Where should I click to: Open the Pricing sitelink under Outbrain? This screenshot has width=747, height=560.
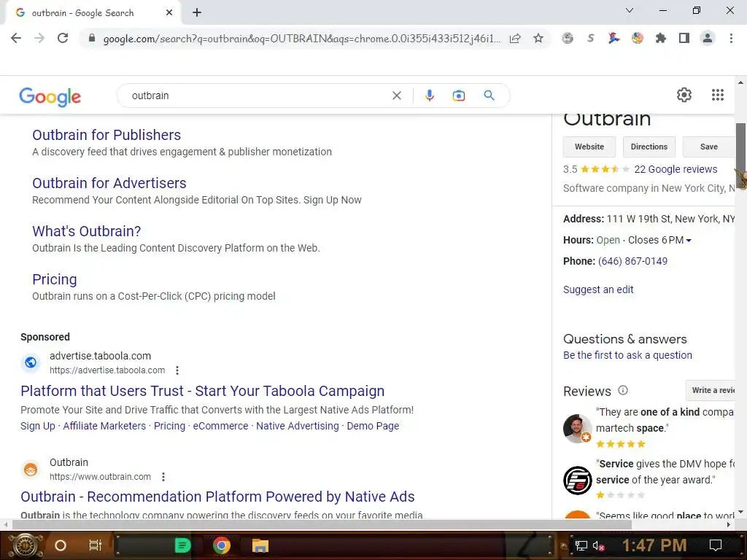click(x=54, y=279)
